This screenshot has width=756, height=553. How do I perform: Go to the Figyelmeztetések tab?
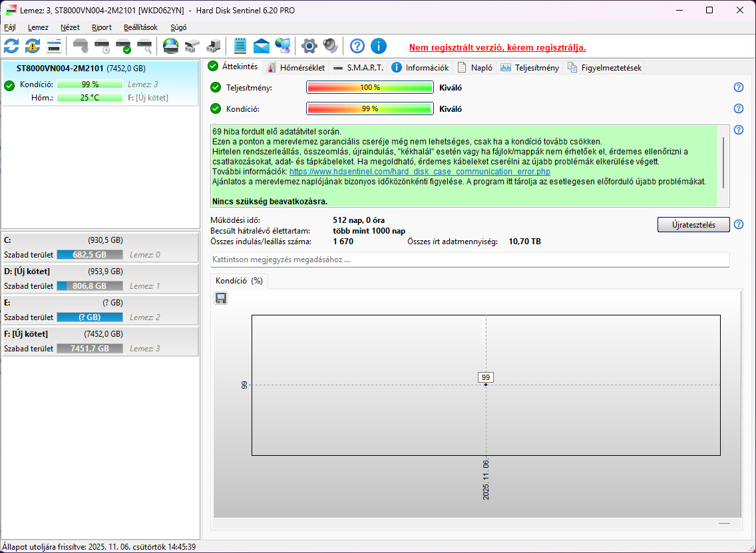(x=605, y=68)
